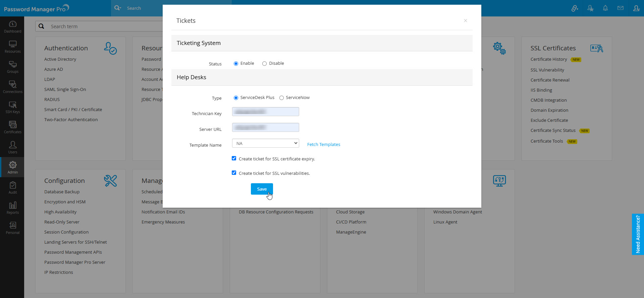Click the notifications bell icon
The height and width of the screenshot is (298, 644).
[605, 8]
